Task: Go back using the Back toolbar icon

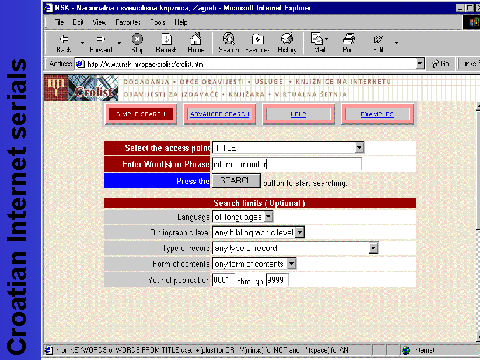Action: point(64,43)
